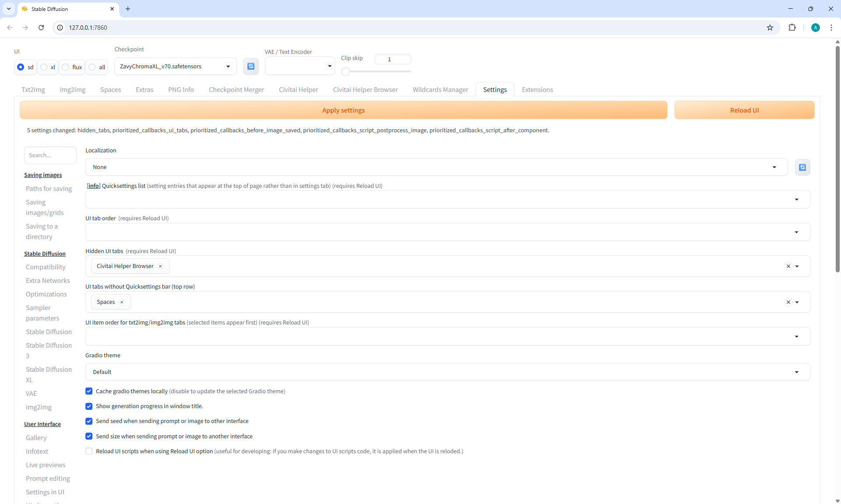This screenshot has width=841, height=504.
Task: Uncheck Cache gradio themes locally
Action: point(89,391)
